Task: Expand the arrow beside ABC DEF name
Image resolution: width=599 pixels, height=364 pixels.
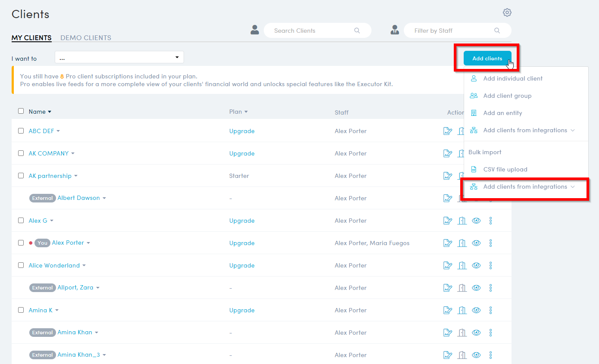Action: 58,131
